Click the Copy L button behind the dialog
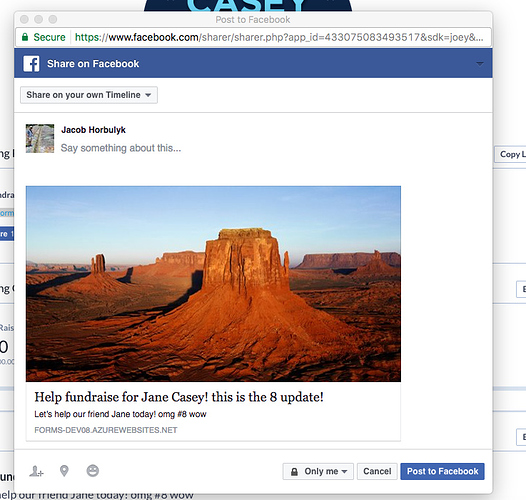526x500 pixels. pos(511,154)
